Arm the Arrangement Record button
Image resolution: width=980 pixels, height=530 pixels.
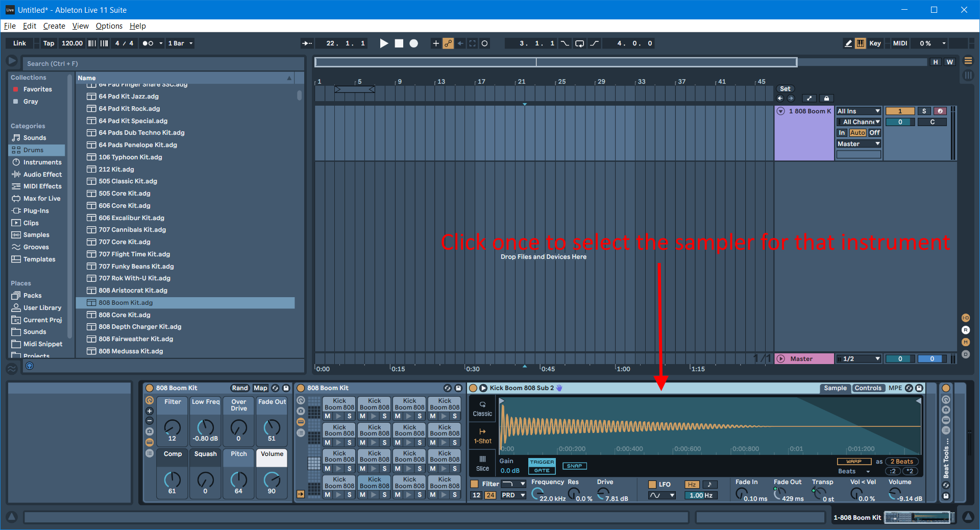point(414,43)
